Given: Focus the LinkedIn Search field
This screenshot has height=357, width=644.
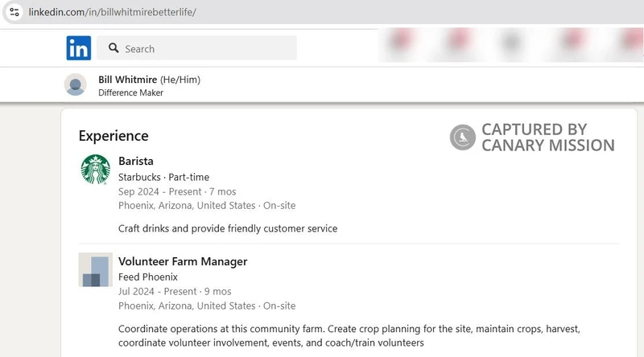Looking at the screenshot, I should click(196, 48).
